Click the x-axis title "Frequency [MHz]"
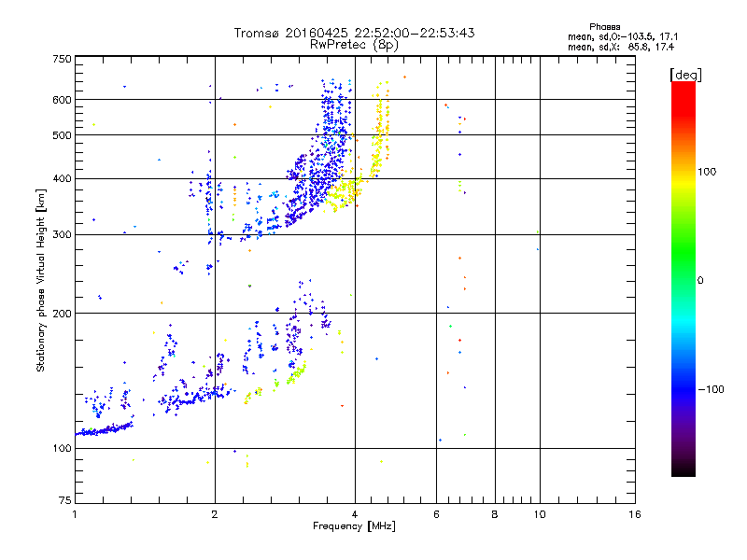The width and height of the screenshot is (747, 560). 354,526
